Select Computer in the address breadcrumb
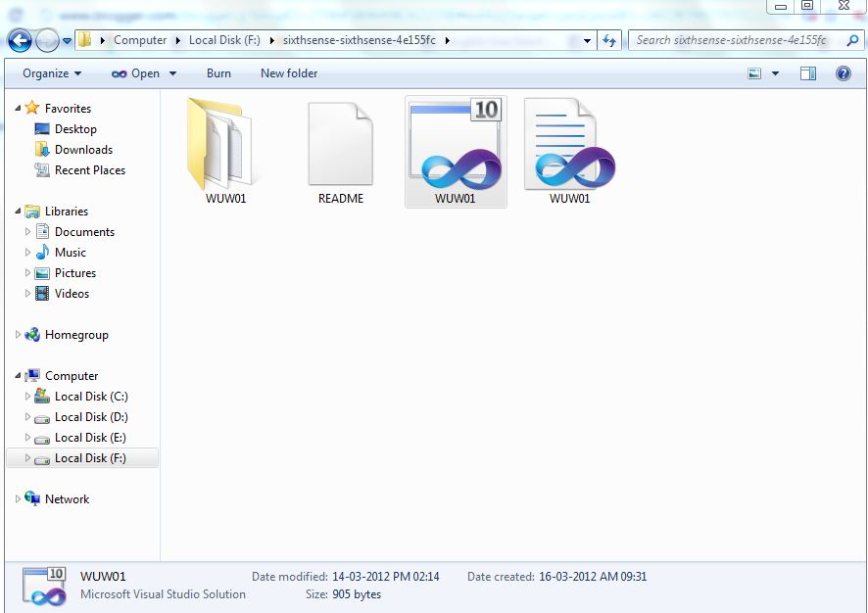 (140, 40)
